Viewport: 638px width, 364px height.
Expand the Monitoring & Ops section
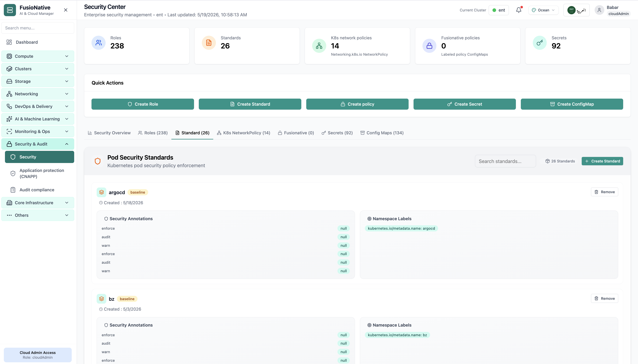[x=38, y=131]
